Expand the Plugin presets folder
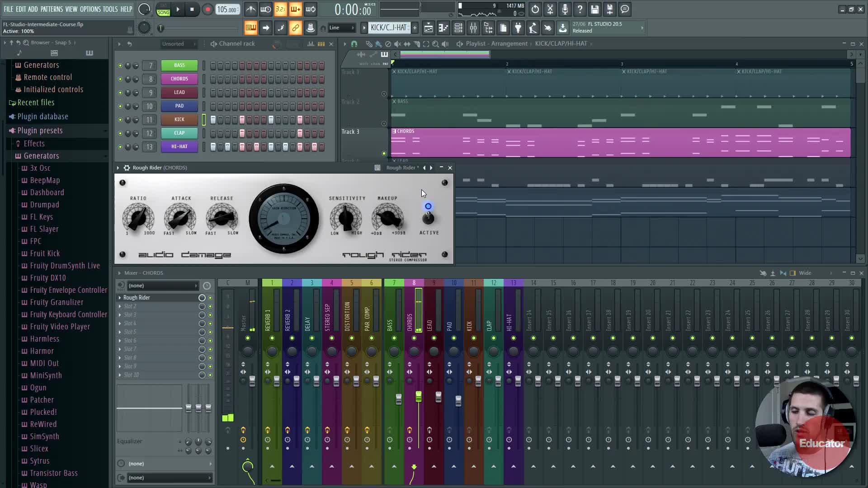Screen dimensions: 868x488 click(40, 131)
